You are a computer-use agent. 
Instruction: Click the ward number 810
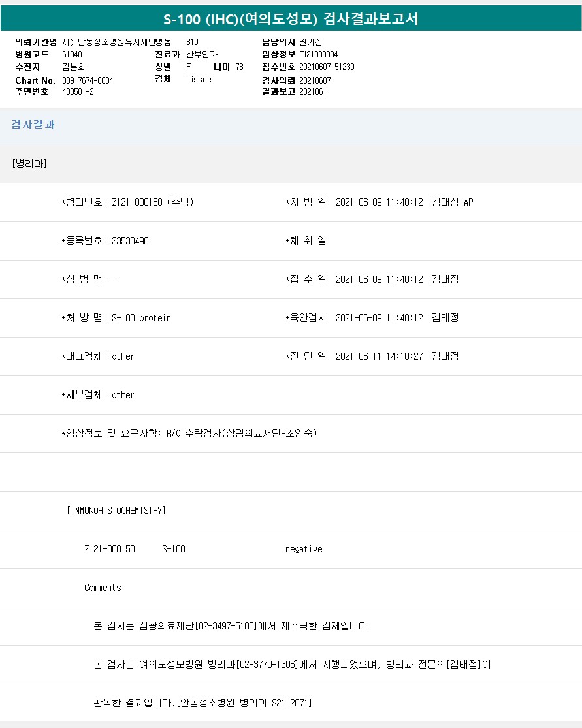coord(192,42)
